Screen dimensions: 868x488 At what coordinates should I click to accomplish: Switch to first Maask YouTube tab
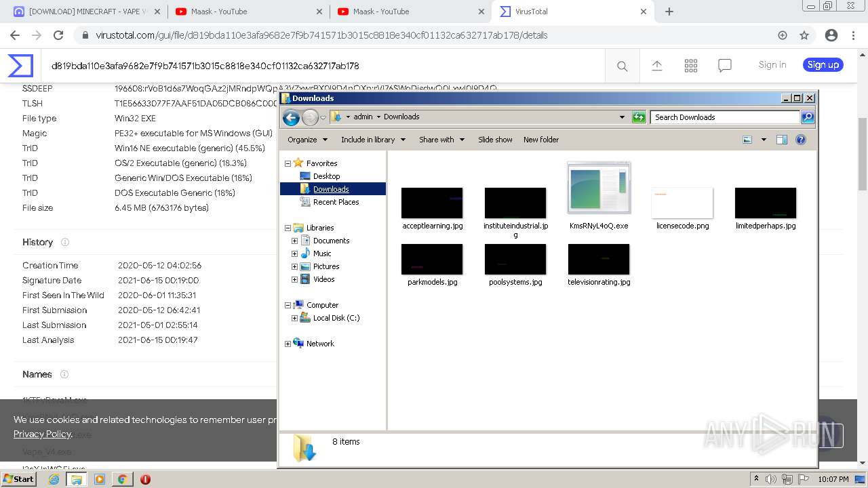tap(248, 12)
